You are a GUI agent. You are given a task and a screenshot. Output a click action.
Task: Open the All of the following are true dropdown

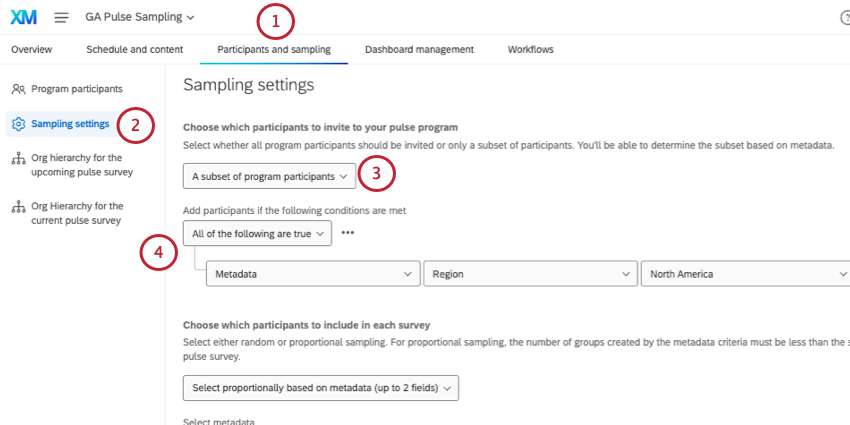click(x=258, y=233)
